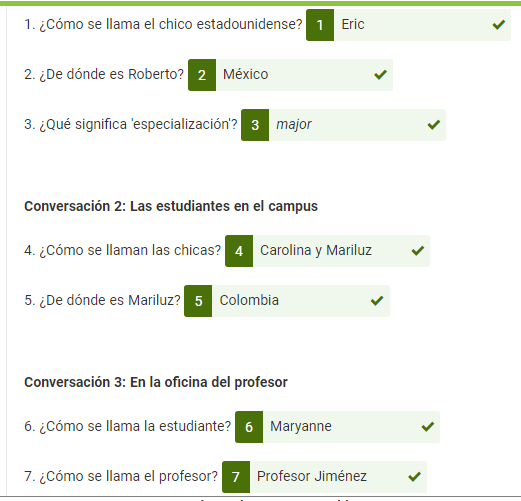Select the Carolina y Mariluz answer field
Viewport: 521px width, 501px height.
pos(341,251)
